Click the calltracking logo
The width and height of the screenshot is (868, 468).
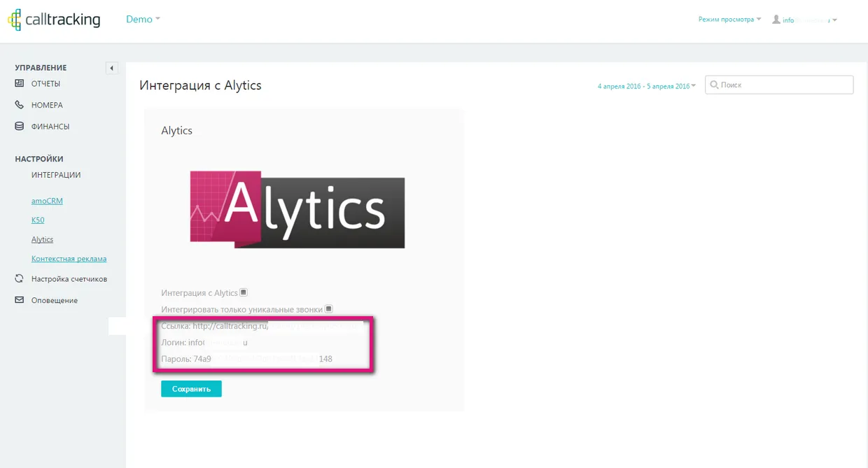pos(54,20)
